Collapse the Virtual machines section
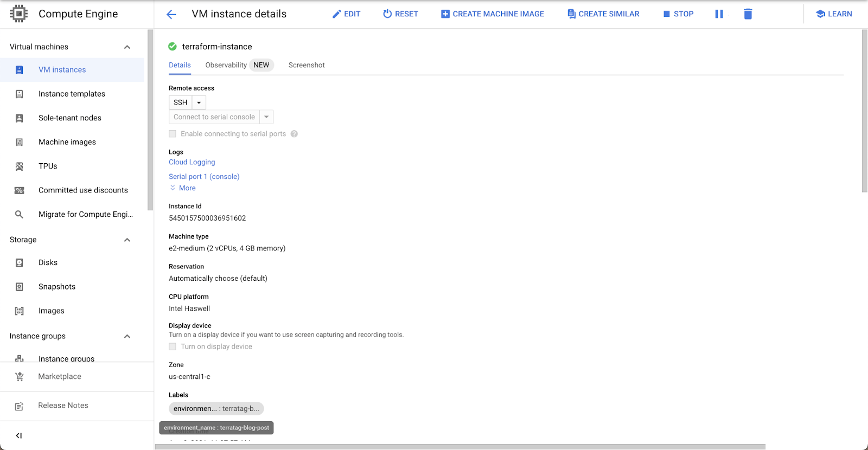The image size is (868, 450). [127, 47]
